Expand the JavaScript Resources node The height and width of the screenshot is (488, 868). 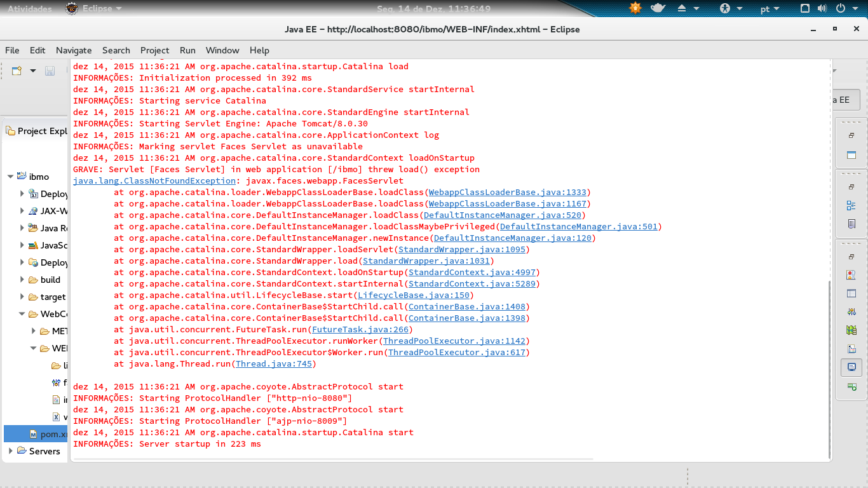pos(22,245)
